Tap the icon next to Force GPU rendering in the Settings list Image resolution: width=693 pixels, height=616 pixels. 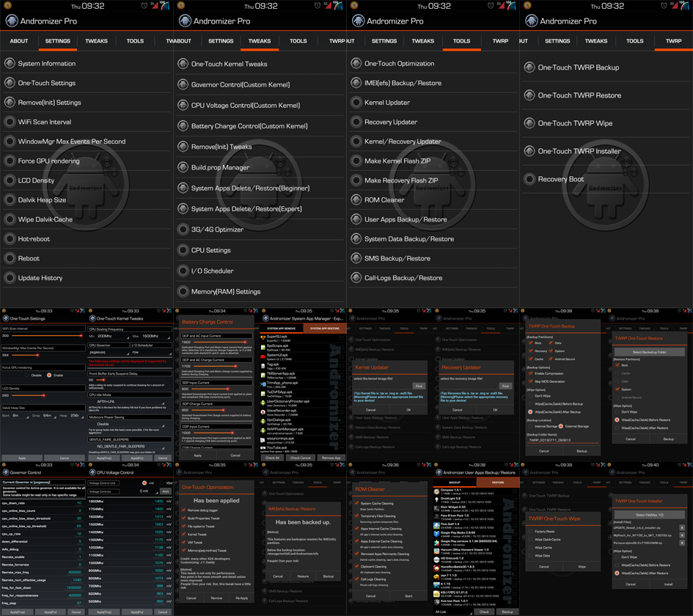[10, 161]
